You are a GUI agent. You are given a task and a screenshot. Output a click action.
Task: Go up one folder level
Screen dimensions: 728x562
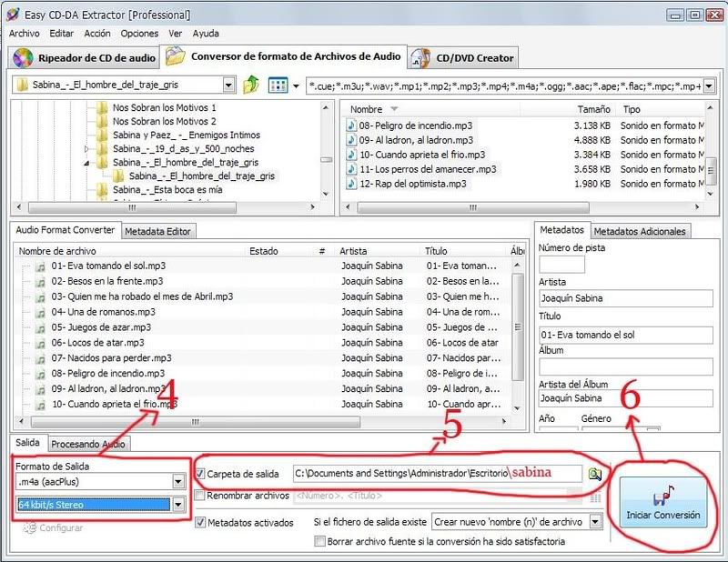click(x=251, y=85)
